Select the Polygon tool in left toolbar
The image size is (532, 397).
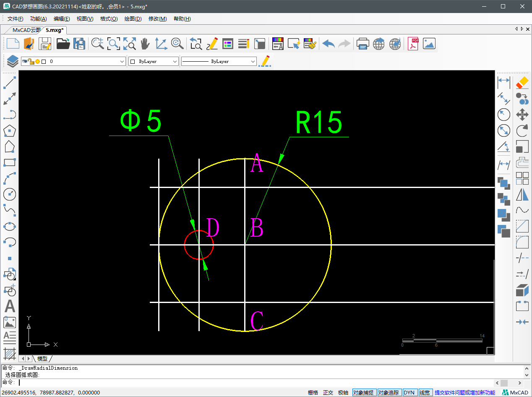pyautogui.click(x=10, y=131)
